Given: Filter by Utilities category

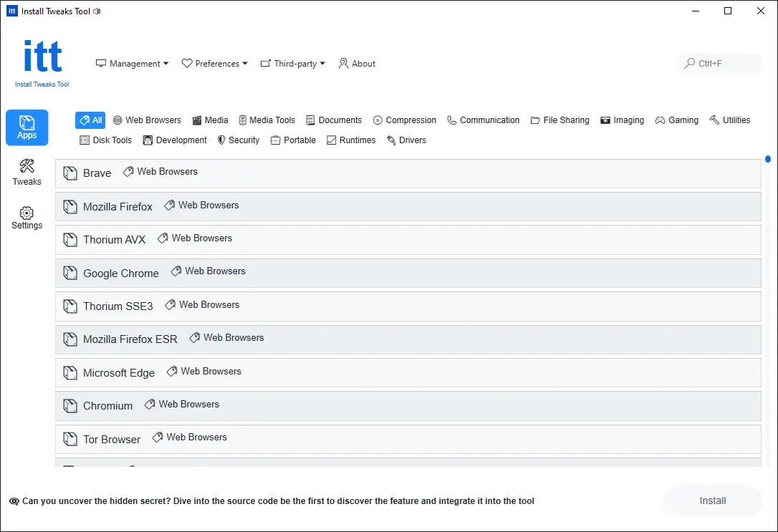Looking at the screenshot, I should tap(730, 120).
